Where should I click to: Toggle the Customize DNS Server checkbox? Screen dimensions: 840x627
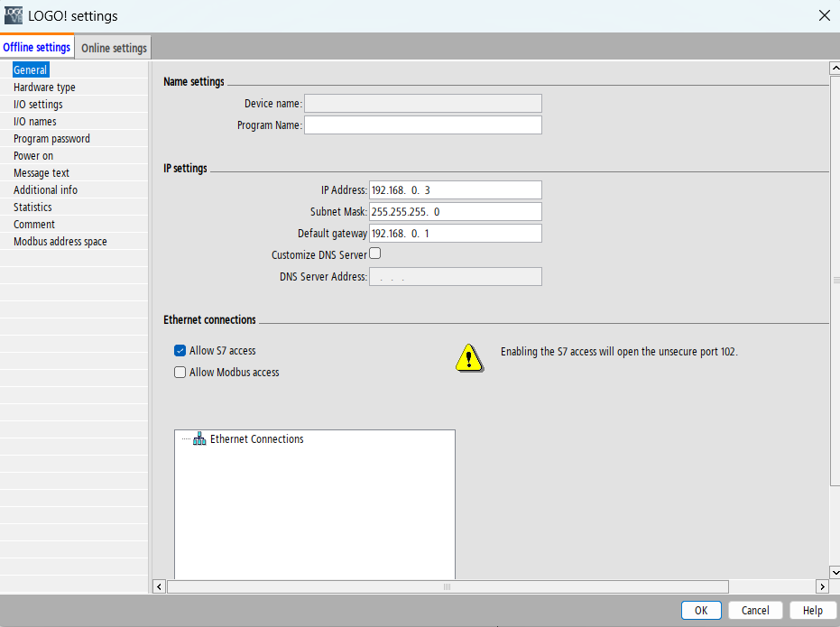point(375,254)
